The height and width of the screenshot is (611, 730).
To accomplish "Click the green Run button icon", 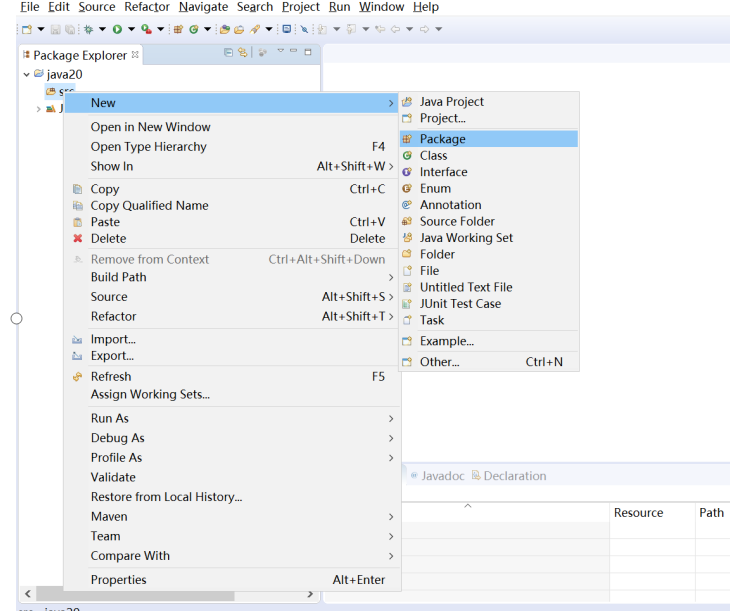I will [x=117, y=29].
